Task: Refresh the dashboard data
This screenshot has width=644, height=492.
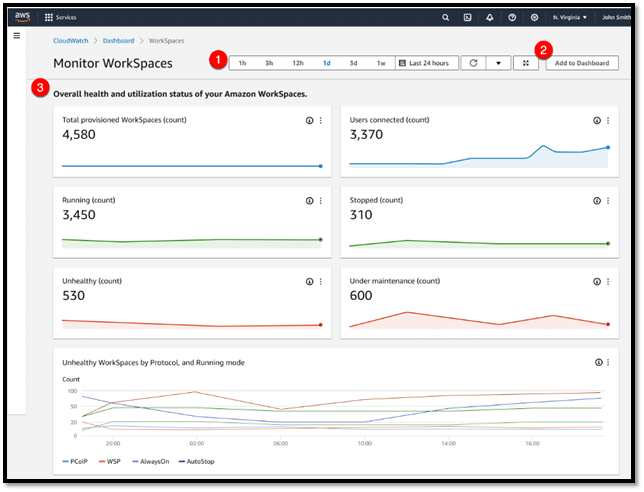Action: click(473, 63)
